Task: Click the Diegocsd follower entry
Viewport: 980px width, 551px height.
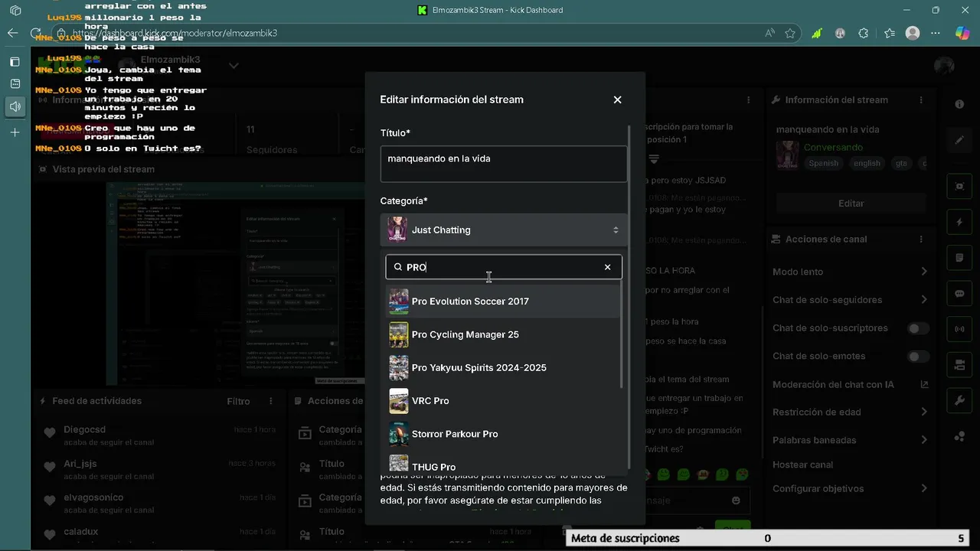Action: pos(160,436)
